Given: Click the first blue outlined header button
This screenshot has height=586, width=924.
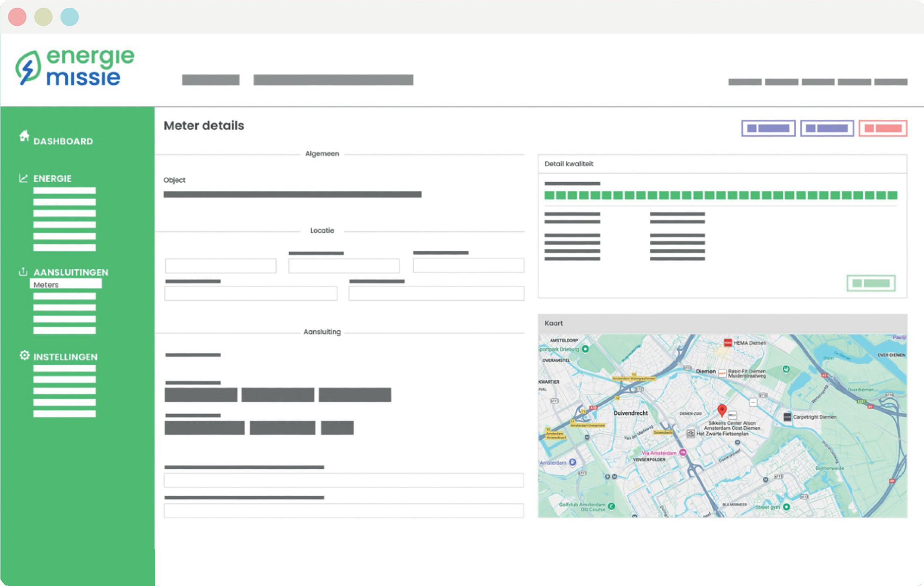Looking at the screenshot, I should [x=768, y=129].
